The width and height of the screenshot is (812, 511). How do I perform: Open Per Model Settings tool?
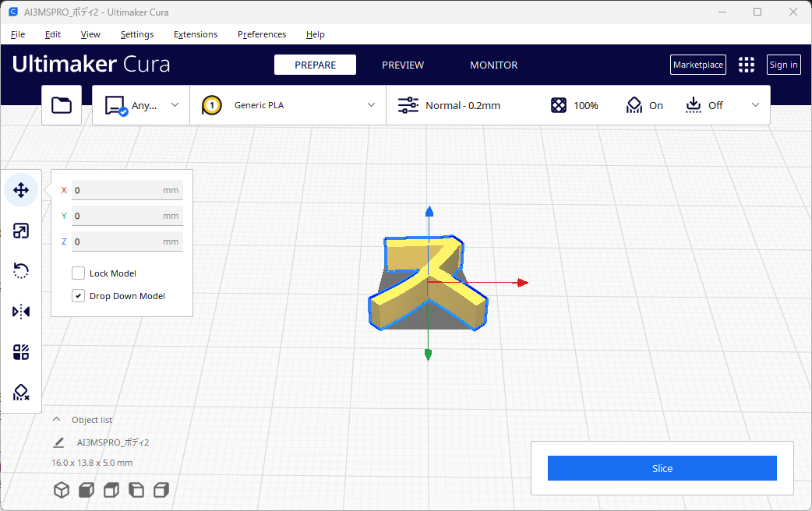tap(21, 352)
